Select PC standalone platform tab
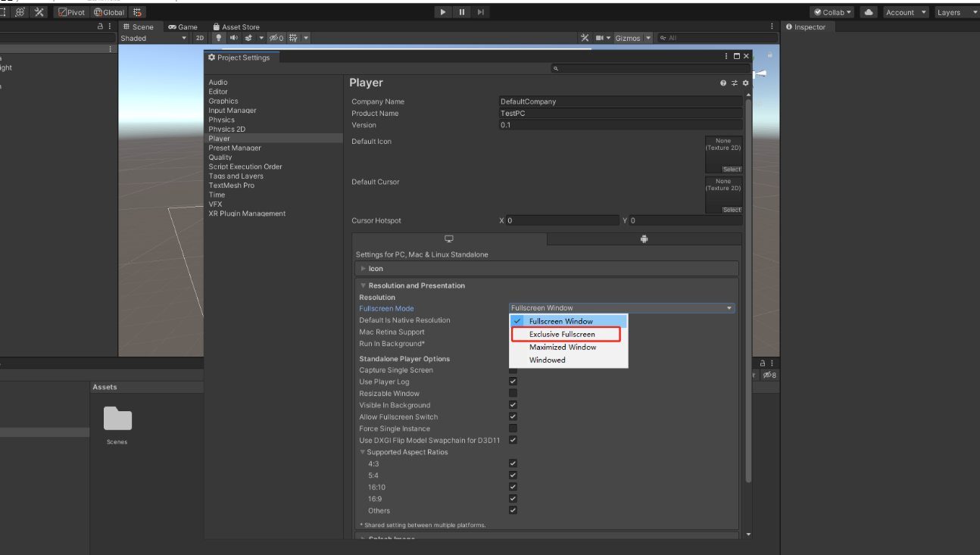 click(x=449, y=239)
